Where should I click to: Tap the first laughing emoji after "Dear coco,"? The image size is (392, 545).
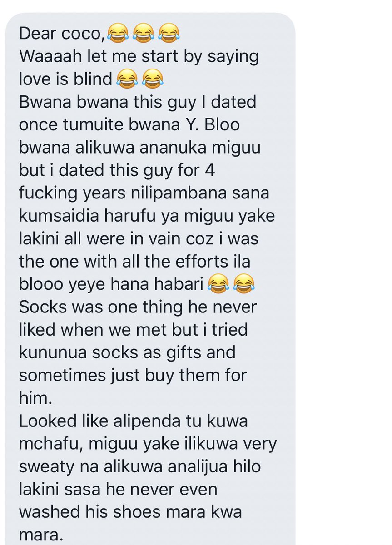tap(117, 34)
